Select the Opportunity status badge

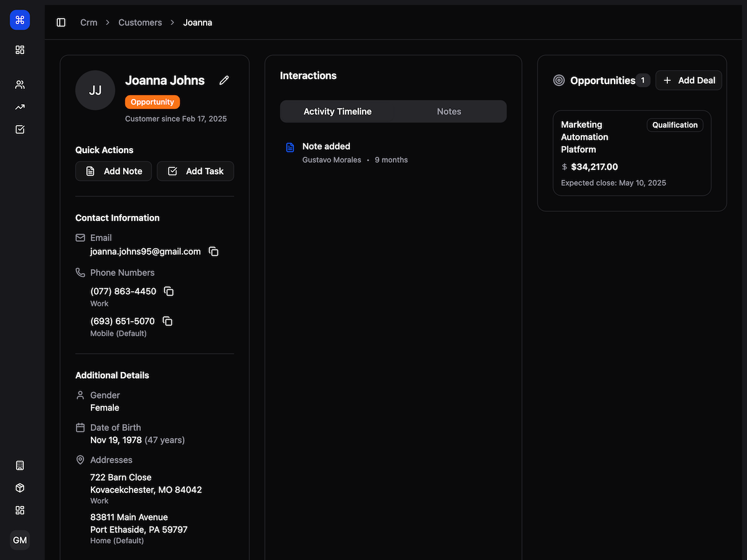tap(152, 101)
